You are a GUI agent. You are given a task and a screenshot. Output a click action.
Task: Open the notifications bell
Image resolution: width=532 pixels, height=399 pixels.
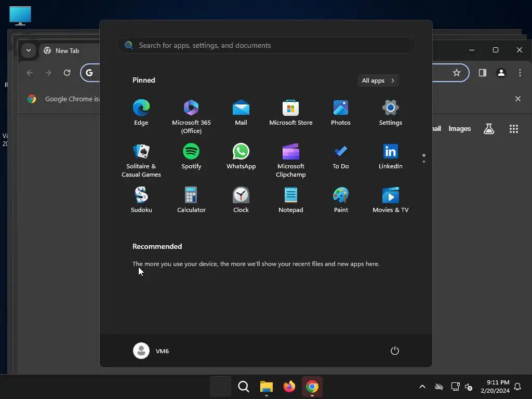tap(518, 387)
